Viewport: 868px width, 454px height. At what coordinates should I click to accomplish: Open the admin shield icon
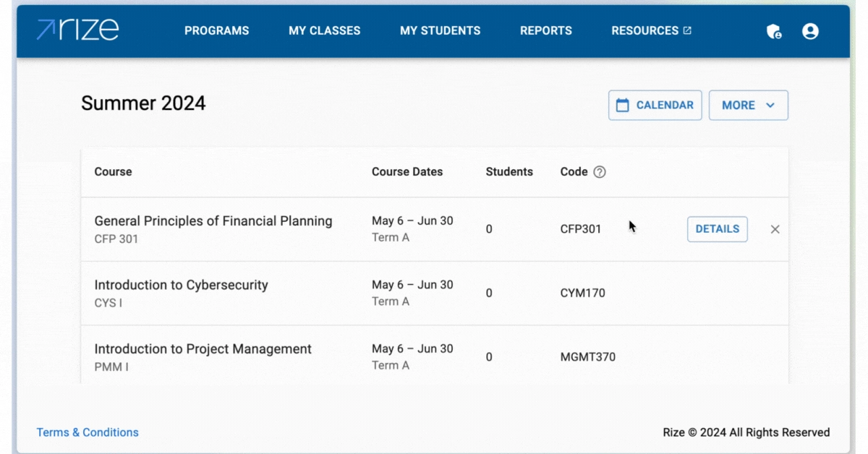[x=774, y=31]
